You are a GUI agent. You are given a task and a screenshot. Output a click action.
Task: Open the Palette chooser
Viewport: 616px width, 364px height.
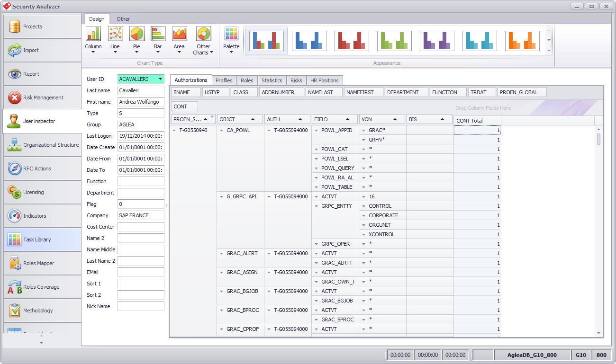coord(231,40)
